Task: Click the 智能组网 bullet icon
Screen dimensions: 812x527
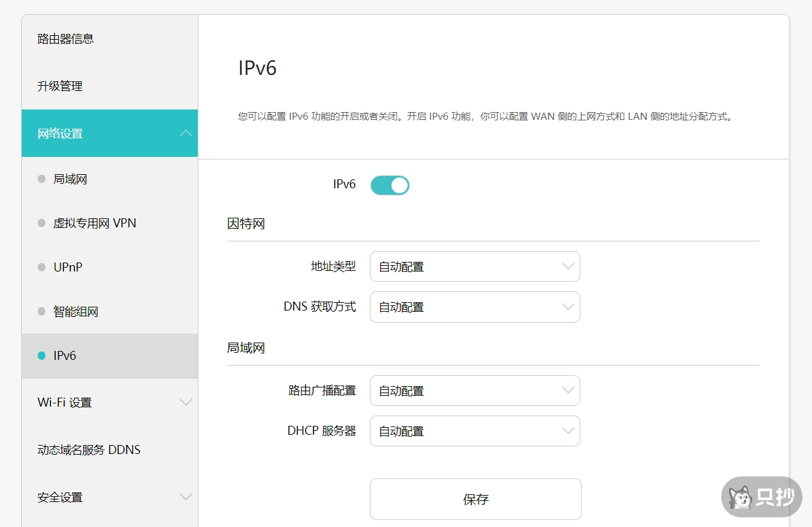Action: coord(40,311)
